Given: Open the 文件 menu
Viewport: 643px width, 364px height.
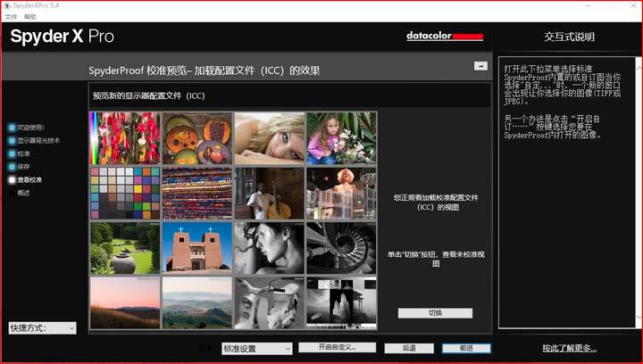Looking at the screenshot, I should coord(11,17).
